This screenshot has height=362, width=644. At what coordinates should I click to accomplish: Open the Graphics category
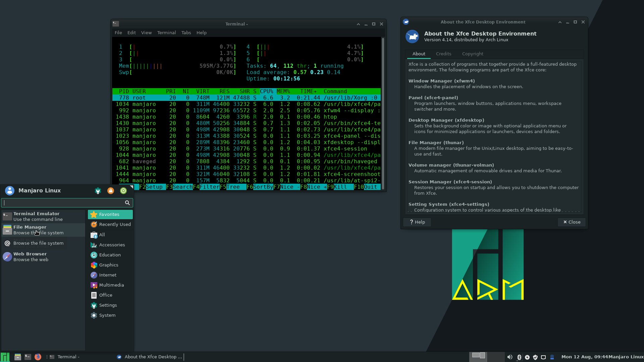coord(110,265)
